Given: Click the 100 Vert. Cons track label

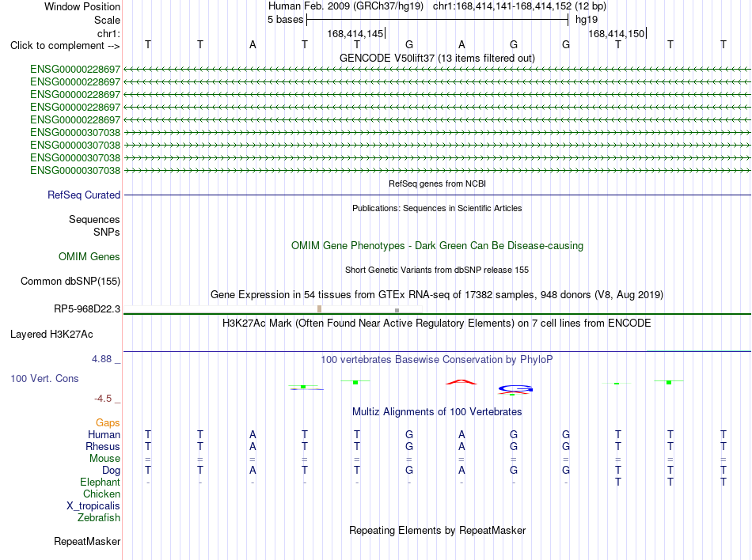Looking at the screenshot, I should (44, 378).
